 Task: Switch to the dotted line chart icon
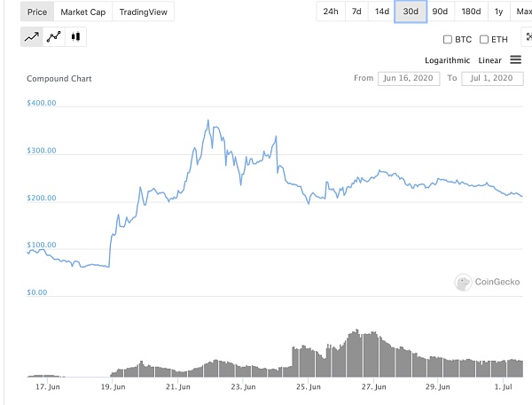tap(54, 37)
